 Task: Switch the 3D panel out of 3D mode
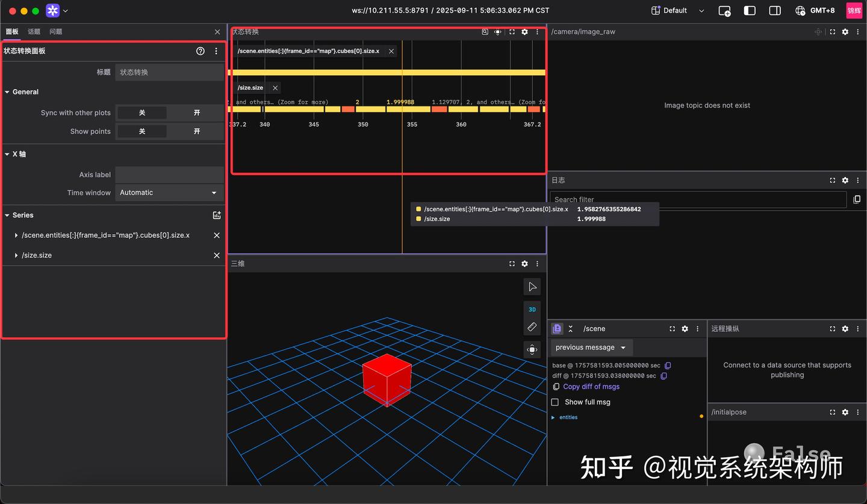[532, 309]
